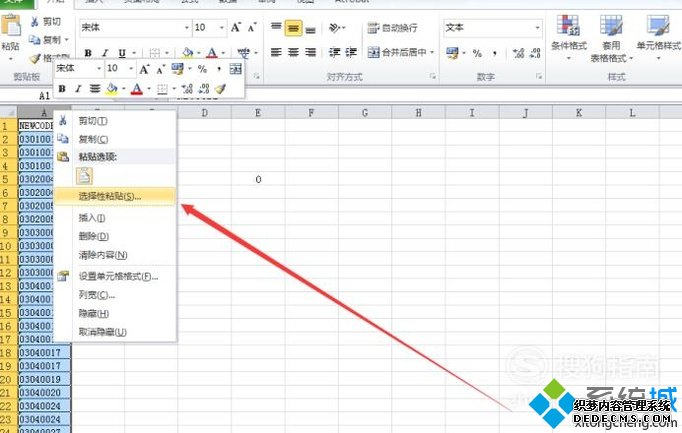Screen dimensions: 682x433
Task: Click paste option icon under 粘贴选项
Action: coord(84,176)
